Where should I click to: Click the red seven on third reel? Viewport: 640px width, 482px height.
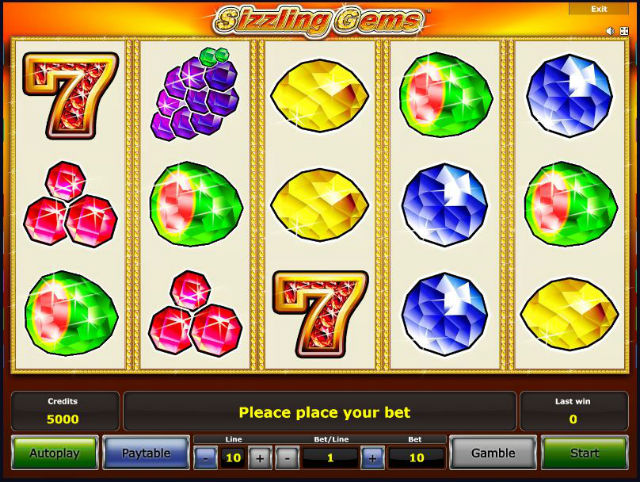click(320, 313)
